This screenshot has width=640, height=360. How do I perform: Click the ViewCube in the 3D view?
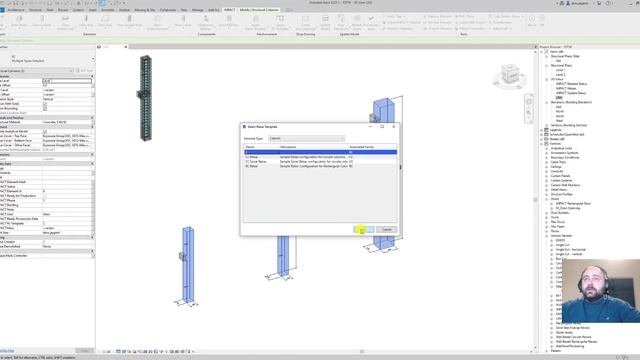tap(510, 76)
